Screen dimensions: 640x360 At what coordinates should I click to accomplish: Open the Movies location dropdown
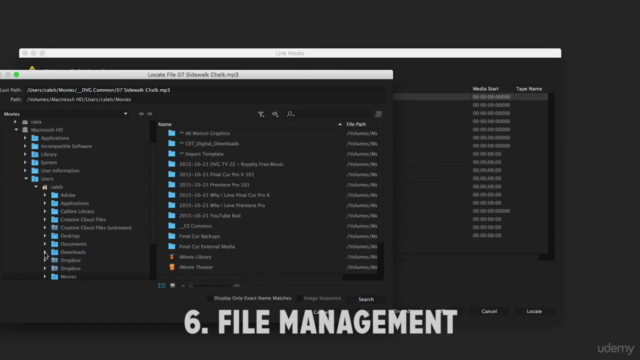[x=65, y=114]
